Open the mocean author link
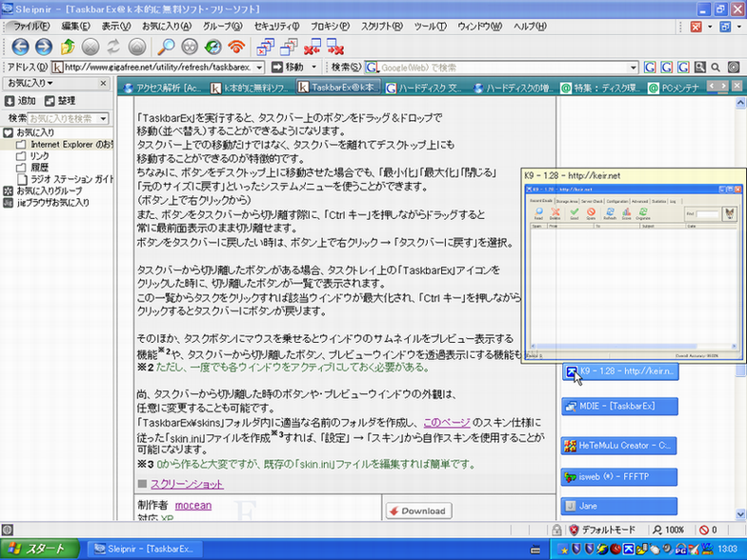 (x=192, y=505)
